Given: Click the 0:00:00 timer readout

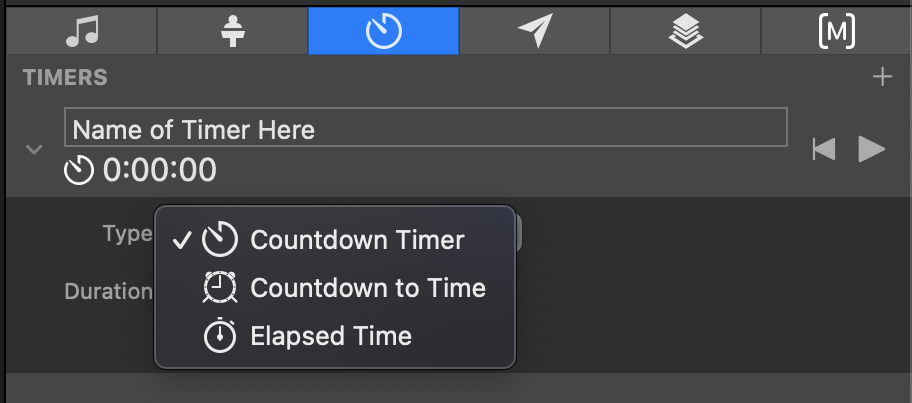Looking at the screenshot, I should [159, 171].
